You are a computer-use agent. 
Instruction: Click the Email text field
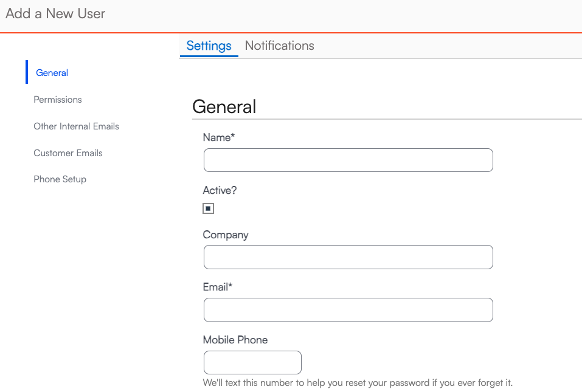pyautogui.click(x=348, y=310)
